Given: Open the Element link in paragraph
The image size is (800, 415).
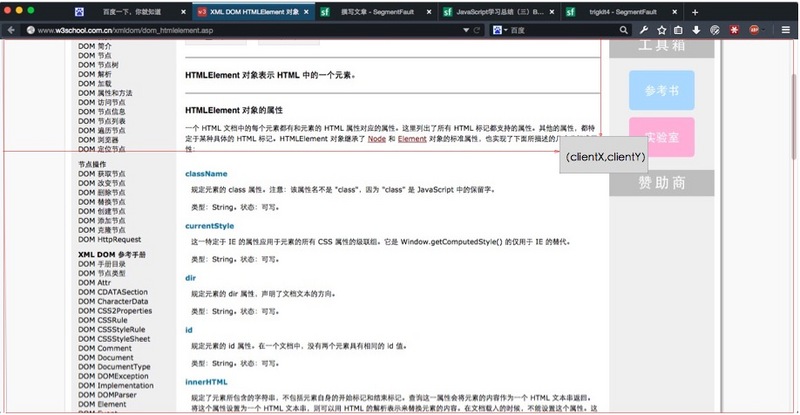Looking at the screenshot, I should pyautogui.click(x=412, y=139).
